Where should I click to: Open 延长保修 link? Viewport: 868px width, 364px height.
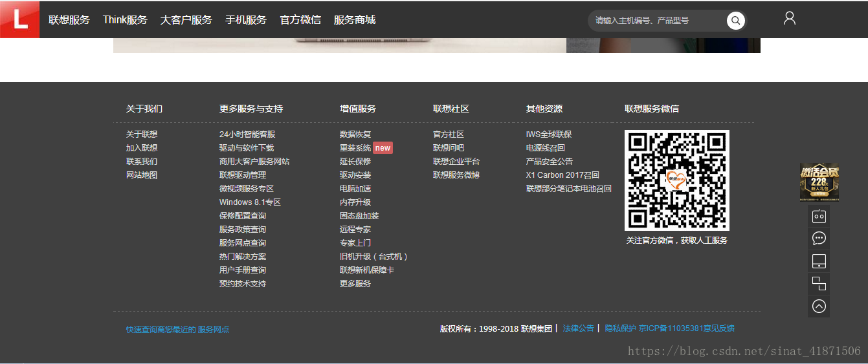coord(355,162)
